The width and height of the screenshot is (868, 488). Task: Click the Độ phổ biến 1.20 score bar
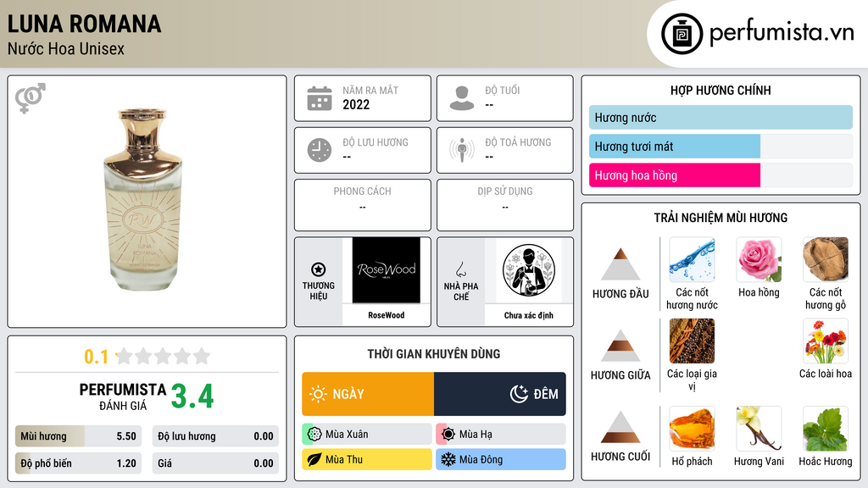[x=79, y=463]
